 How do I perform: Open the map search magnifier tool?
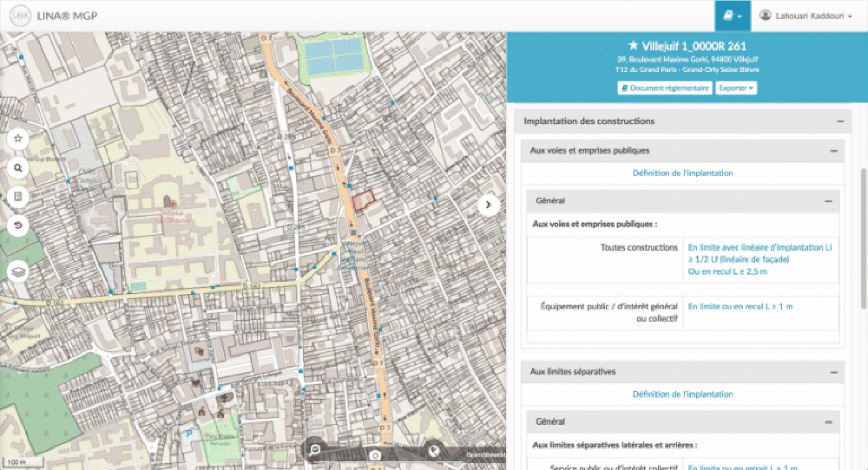18,168
